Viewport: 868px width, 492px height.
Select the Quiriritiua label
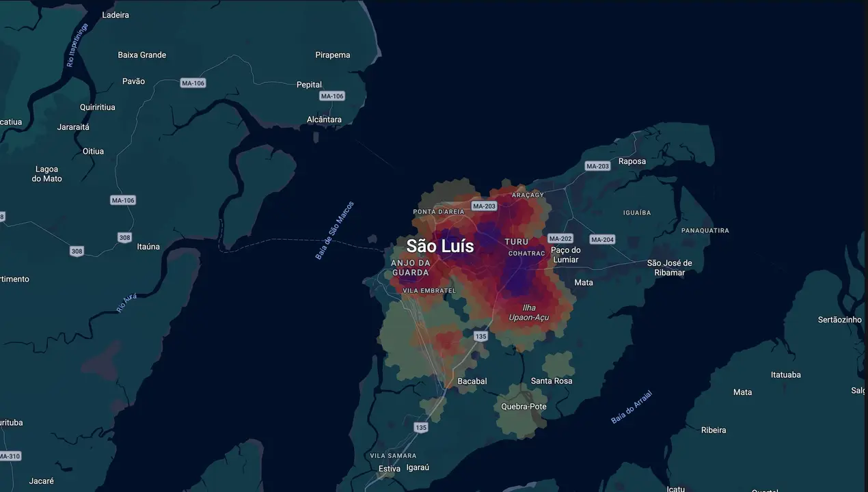coord(98,107)
